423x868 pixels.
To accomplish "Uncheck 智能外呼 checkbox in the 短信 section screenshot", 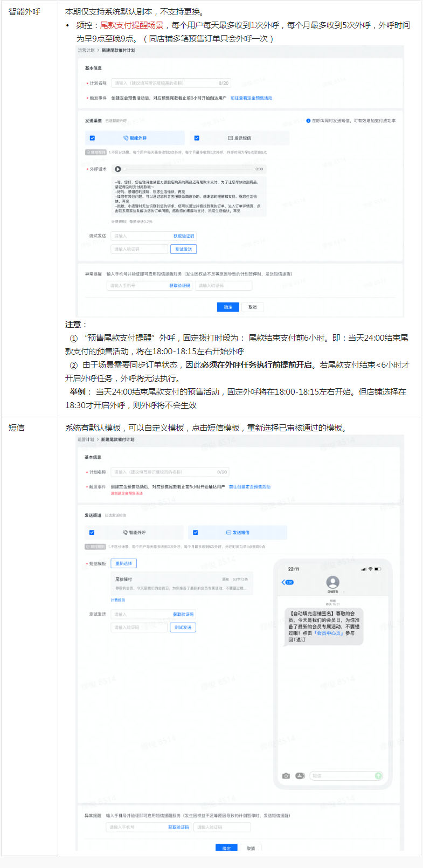I will coord(92,533).
